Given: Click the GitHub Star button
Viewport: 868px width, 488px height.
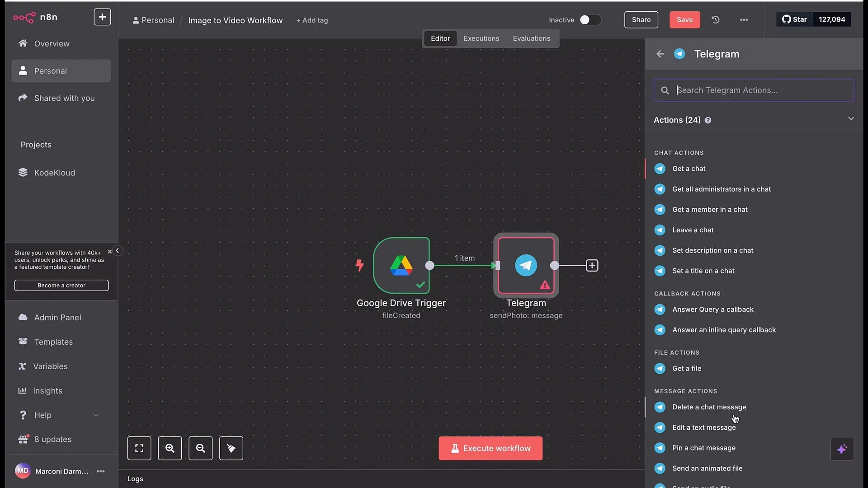Looking at the screenshot, I should 794,19.
